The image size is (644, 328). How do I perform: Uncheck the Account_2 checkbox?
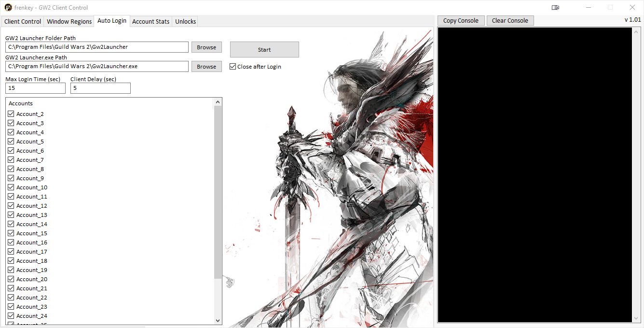(x=11, y=114)
